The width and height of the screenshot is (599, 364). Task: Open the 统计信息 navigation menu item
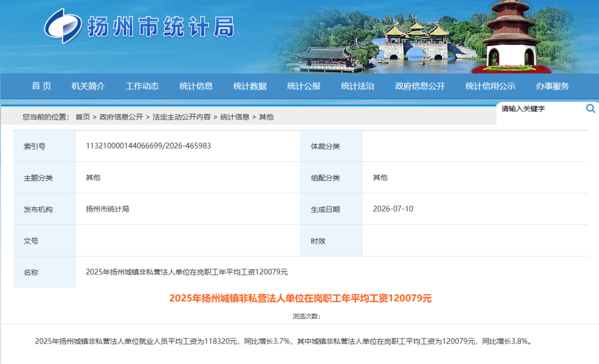point(196,86)
